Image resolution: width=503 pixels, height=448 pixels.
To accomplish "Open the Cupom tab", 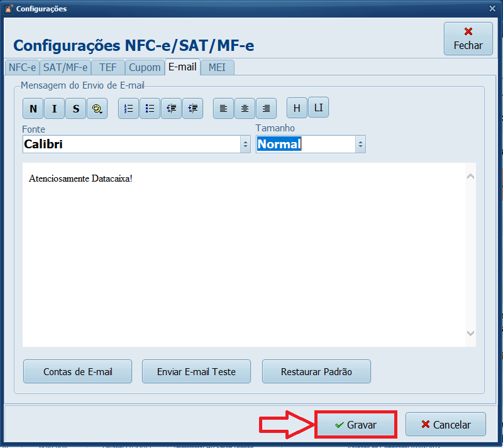I will [145, 67].
